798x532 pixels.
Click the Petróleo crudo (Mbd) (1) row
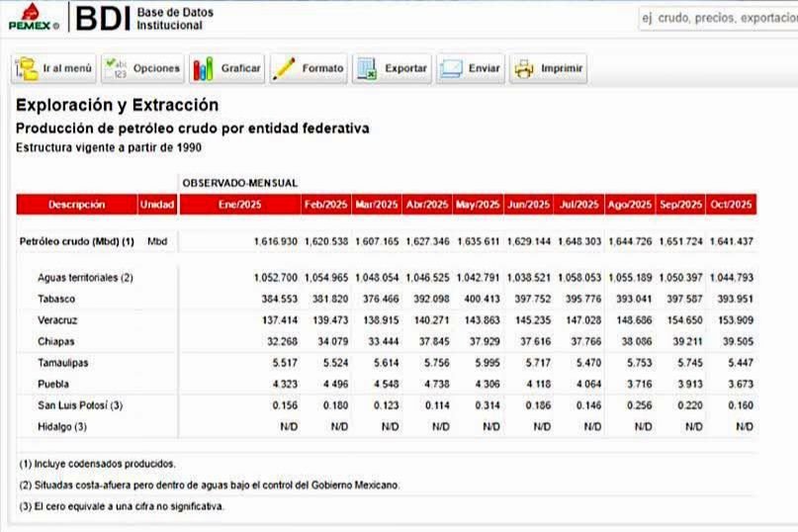coord(77,241)
